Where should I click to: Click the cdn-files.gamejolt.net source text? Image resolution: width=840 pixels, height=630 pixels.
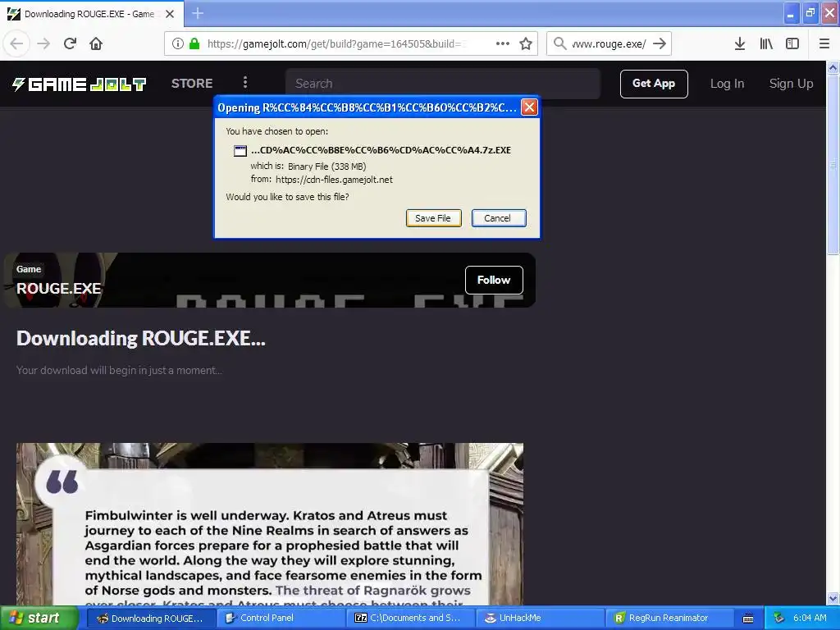[x=335, y=180]
